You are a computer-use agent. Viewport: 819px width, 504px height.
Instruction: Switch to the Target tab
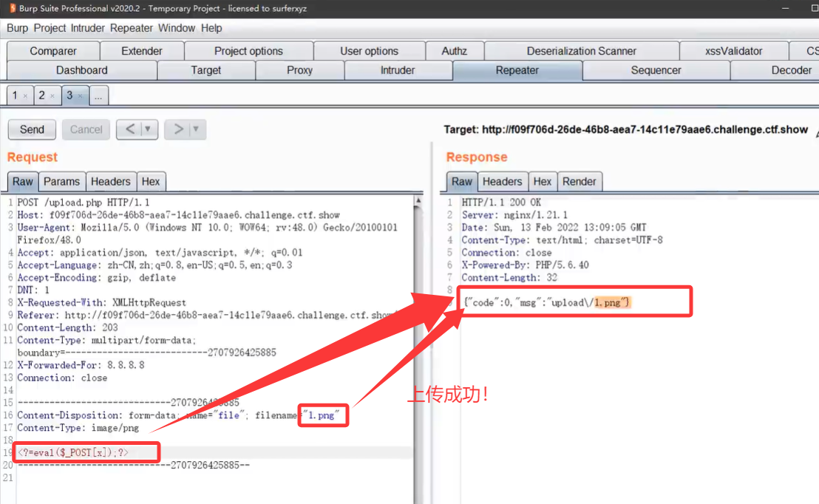coord(205,70)
